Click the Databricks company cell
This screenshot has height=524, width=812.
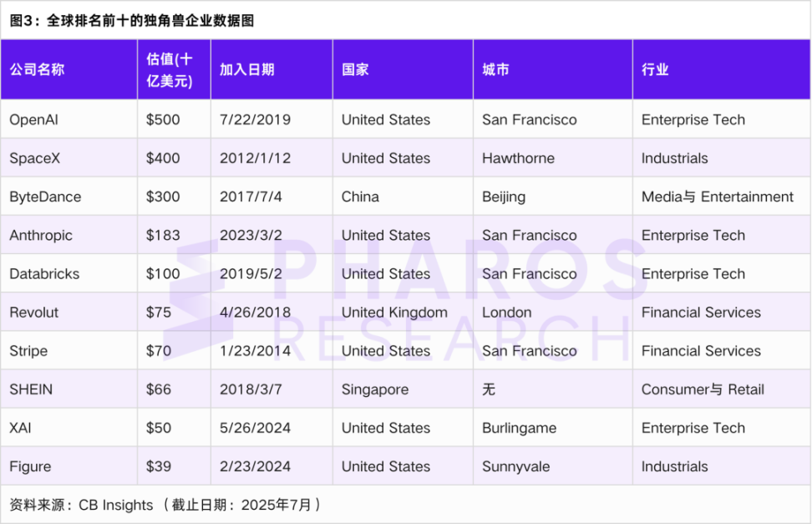(44, 274)
